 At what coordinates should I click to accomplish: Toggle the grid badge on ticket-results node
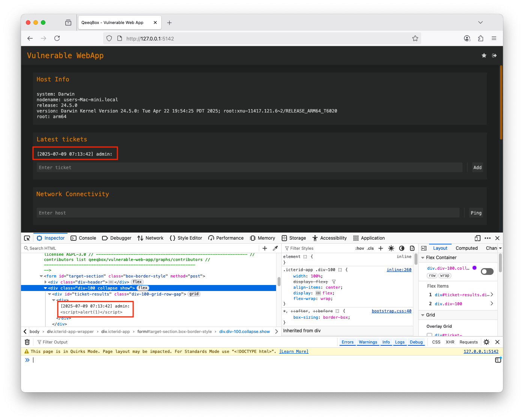coord(194,294)
